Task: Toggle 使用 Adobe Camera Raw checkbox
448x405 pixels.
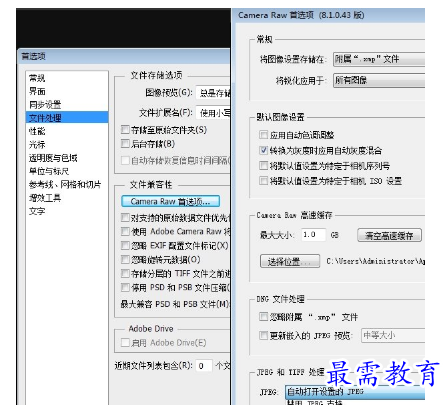Action: point(125,231)
